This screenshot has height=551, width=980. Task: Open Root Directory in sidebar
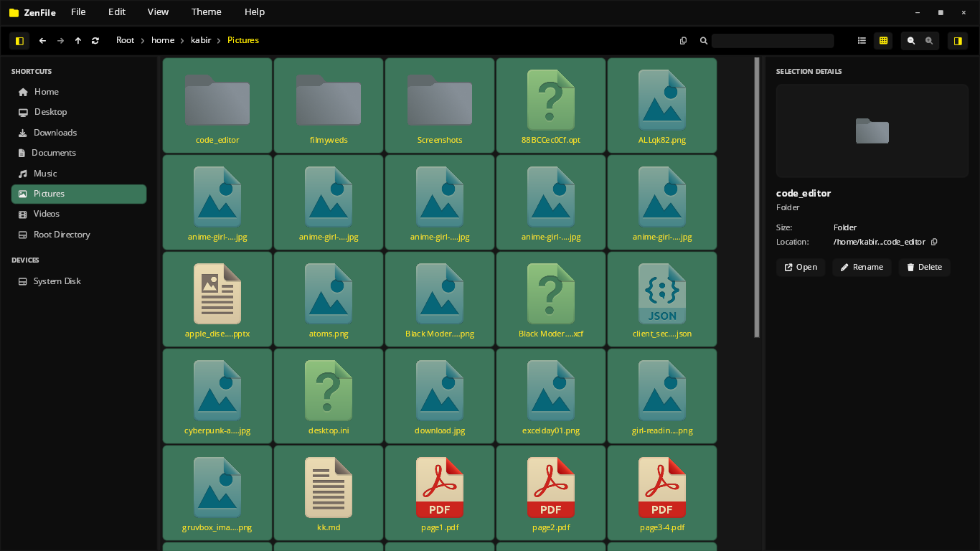pyautogui.click(x=79, y=235)
